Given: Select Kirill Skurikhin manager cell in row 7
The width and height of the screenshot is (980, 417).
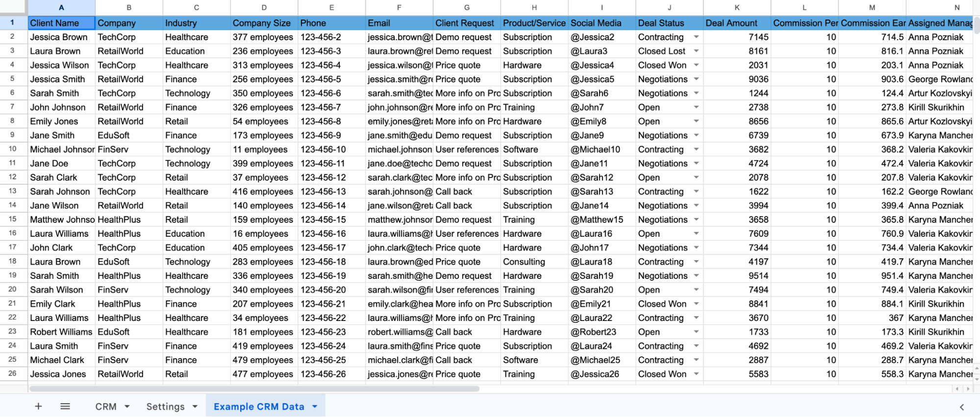Looking at the screenshot, I should [x=939, y=107].
